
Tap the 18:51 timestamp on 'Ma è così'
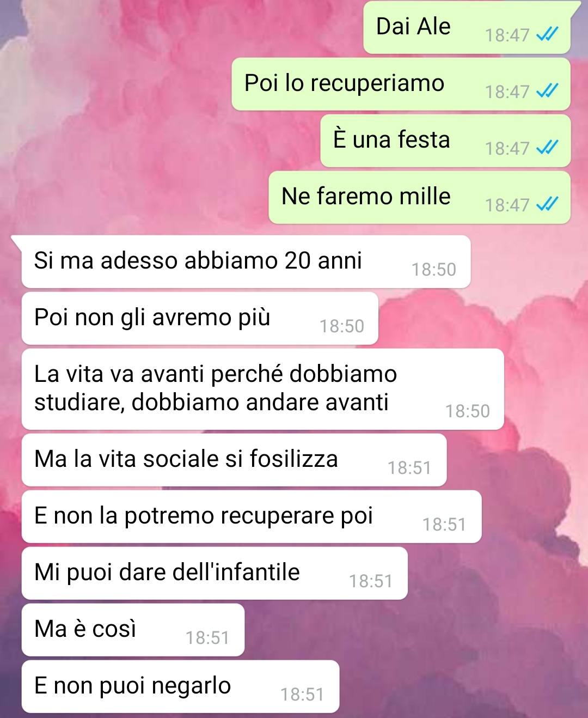tap(207, 637)
